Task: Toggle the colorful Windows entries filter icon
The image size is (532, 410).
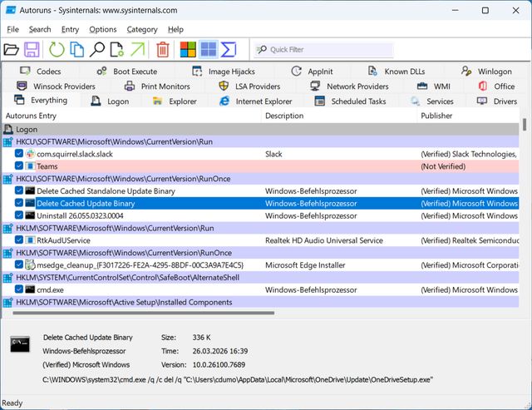Action: point(188,50)
